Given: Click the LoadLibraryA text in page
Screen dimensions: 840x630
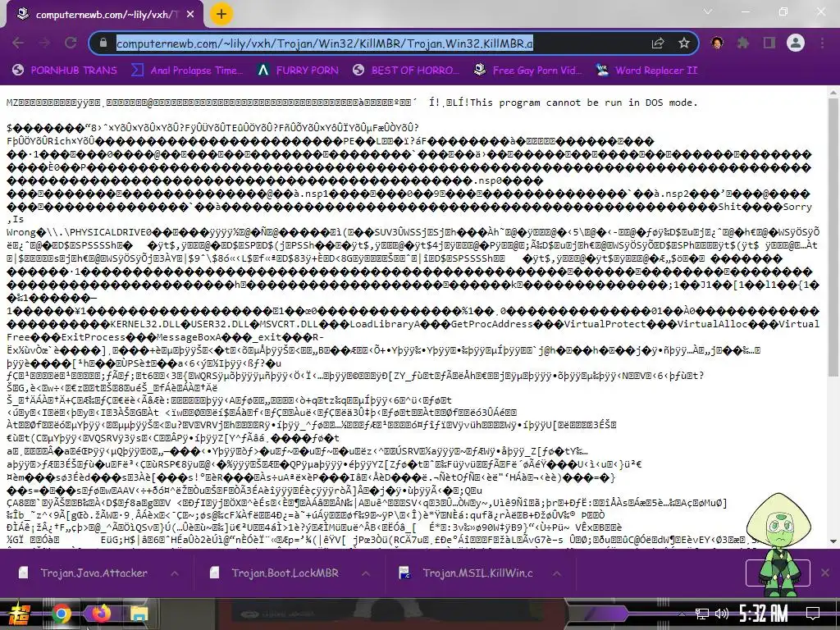Looking at the screenshot, I should pos(385,324).
